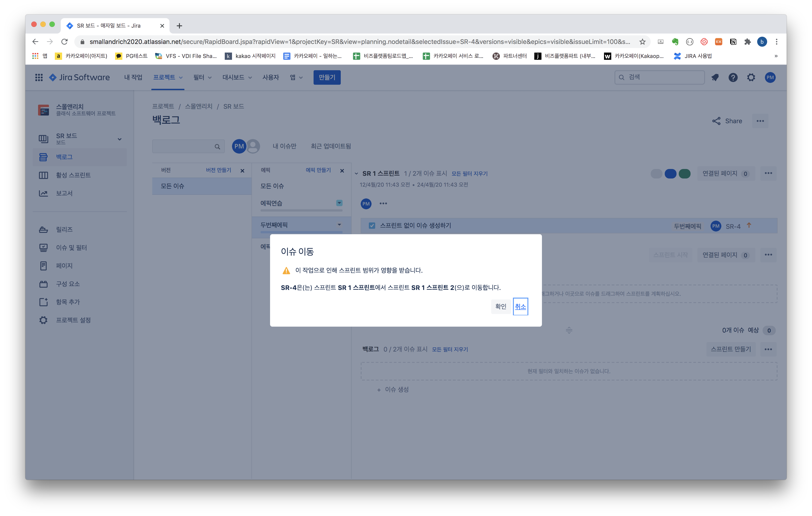Open the 릴리즈 sidebar icon item

[x=43, y=229]
